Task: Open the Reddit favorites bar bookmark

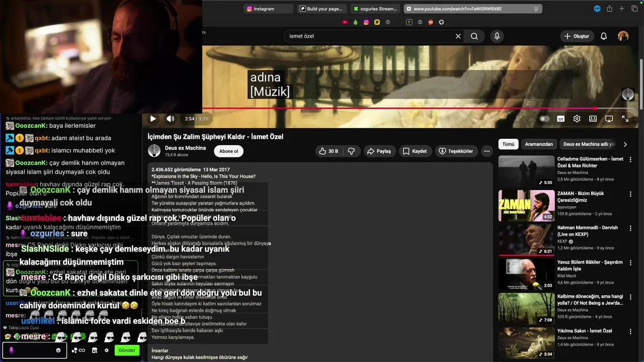Action: 431,22
